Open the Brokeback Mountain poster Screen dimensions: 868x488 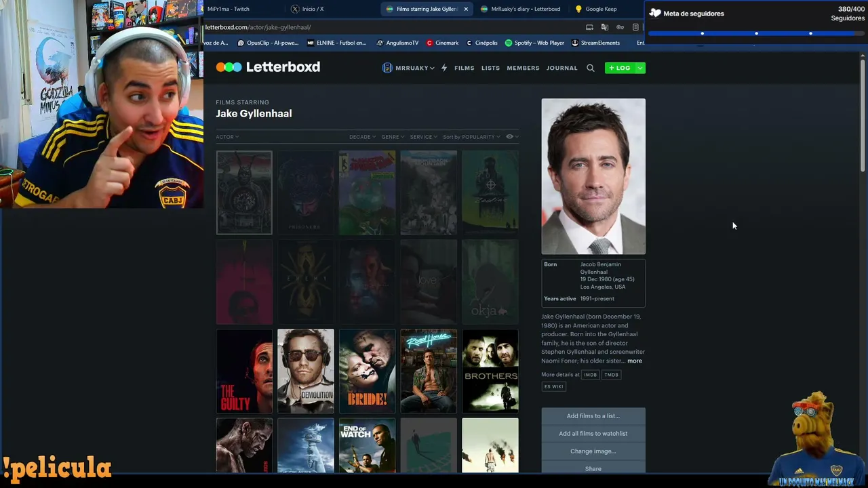429,192
